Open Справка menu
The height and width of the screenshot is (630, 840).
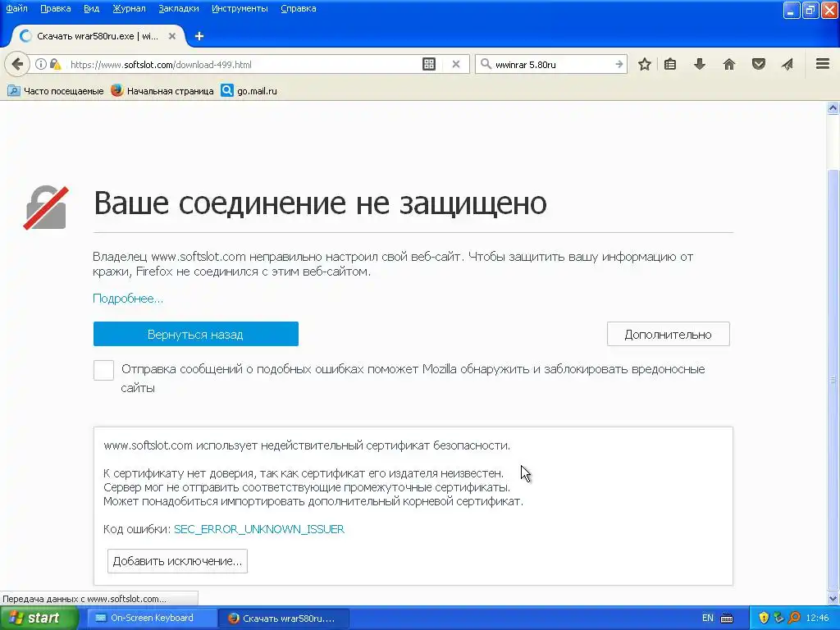click(x=299, y=8)
